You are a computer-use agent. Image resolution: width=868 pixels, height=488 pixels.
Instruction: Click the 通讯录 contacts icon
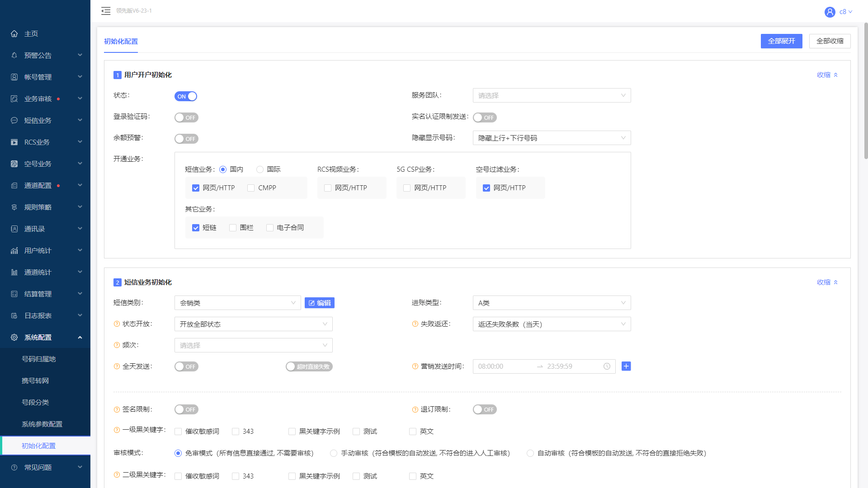pyautogui.click(x=14, y=229)
